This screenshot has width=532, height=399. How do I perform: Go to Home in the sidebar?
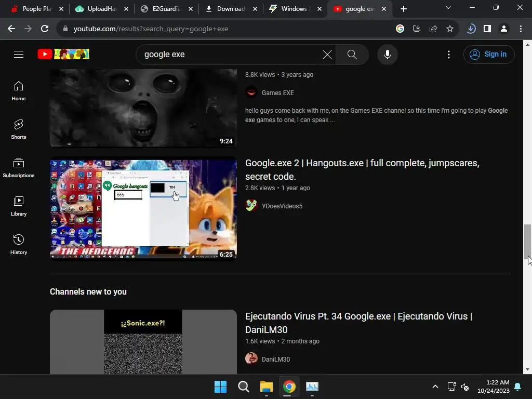19,91
